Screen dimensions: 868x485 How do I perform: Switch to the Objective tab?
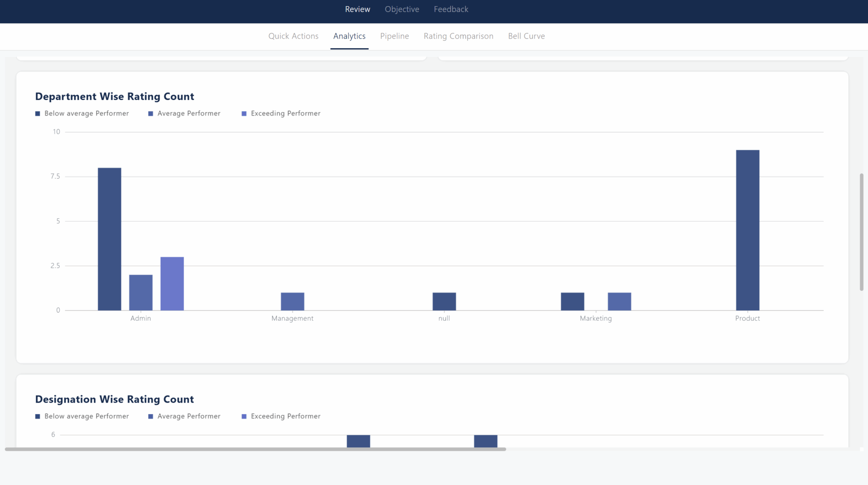[402, 9]
